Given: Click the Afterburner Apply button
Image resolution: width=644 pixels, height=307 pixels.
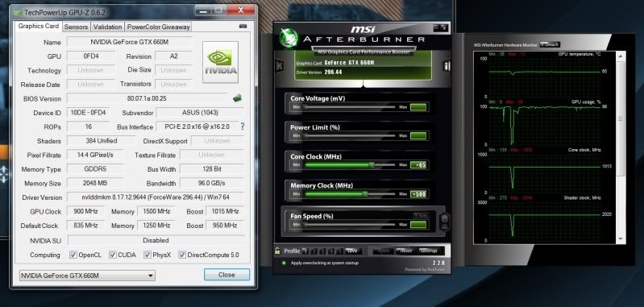Looking at the screenshot, I should click(x=383, y=251).
